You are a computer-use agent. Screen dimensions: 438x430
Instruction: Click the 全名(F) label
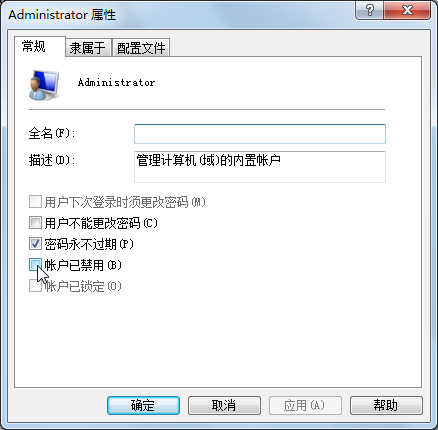(52, 133)
